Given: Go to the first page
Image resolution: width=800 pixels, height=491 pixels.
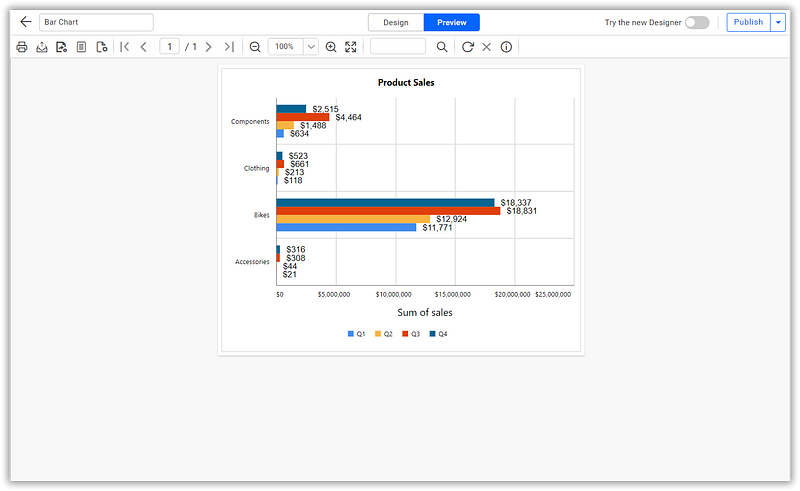Looking at the screenshot, I should 124,47.
